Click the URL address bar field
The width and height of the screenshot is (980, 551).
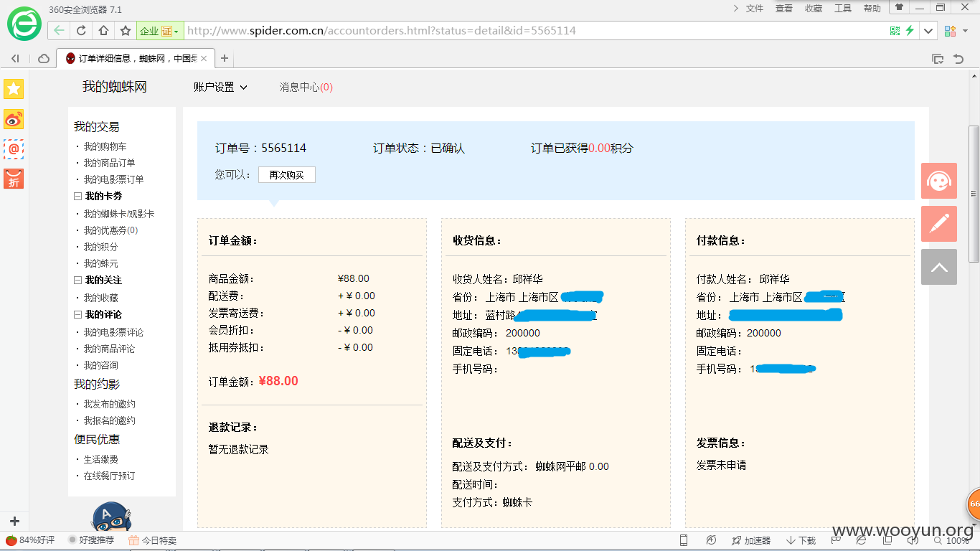click(x=534, y=31)
